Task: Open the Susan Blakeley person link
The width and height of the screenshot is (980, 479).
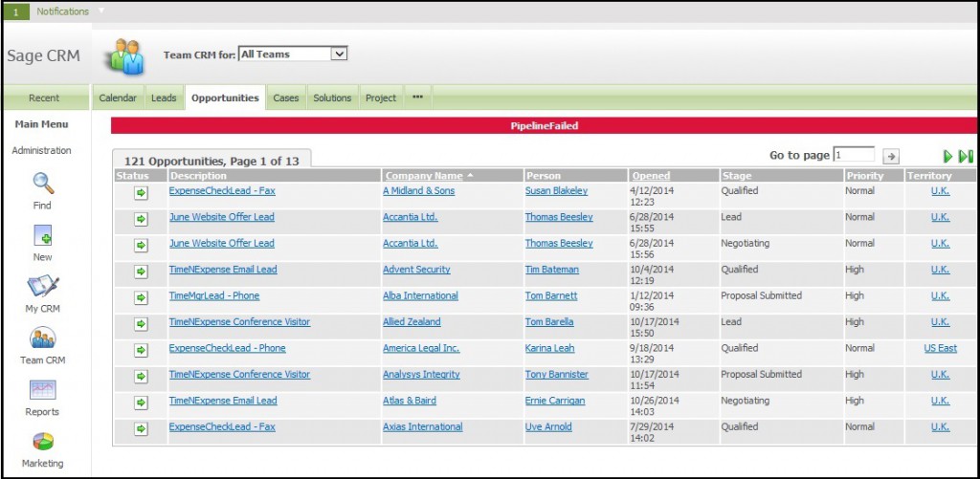Action: click(556, 191)
